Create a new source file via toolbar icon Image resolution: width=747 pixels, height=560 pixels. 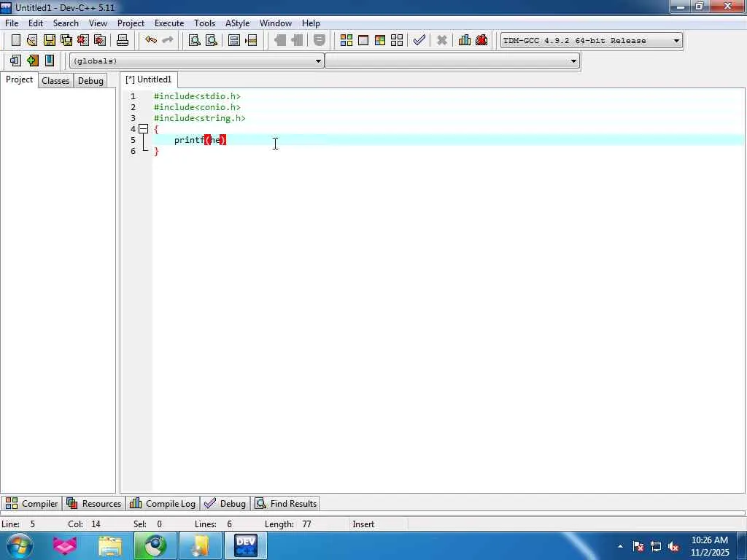click(x=16, y=41)
